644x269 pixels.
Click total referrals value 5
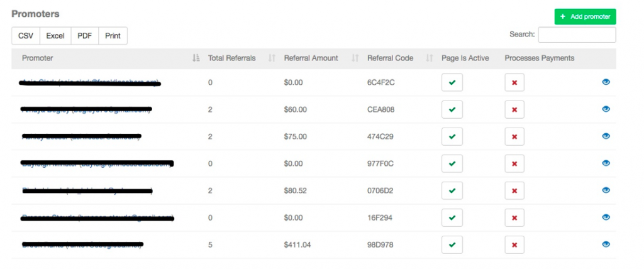pyautogui.click(x=210, y=244)
